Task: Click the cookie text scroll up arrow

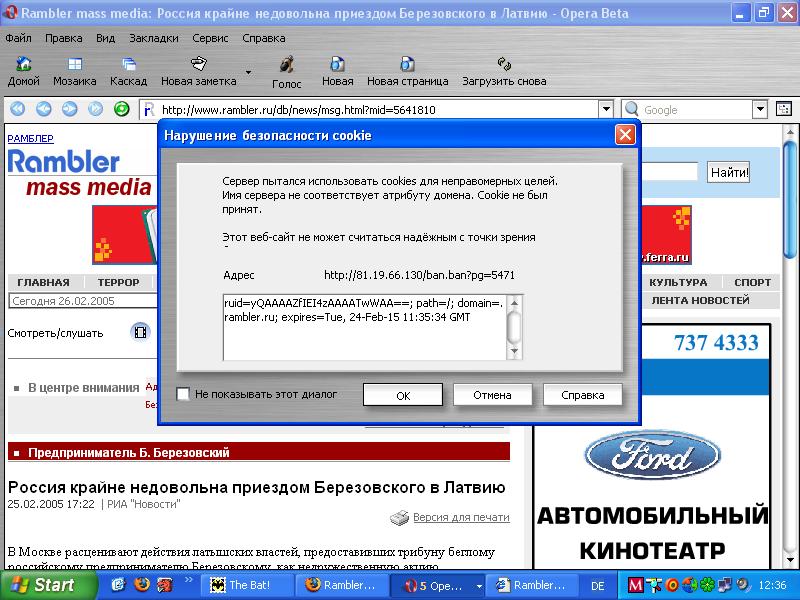Action: [x=514, y=303]
